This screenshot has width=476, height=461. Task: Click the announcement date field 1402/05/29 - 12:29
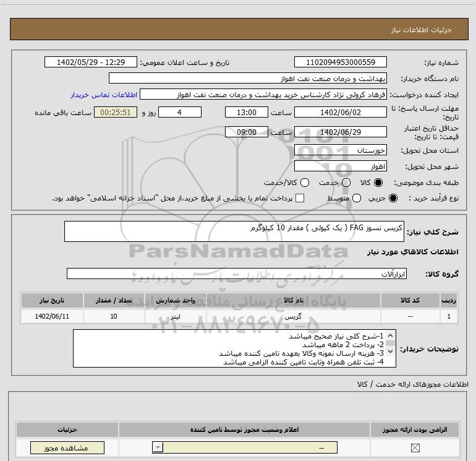[91, 62]
